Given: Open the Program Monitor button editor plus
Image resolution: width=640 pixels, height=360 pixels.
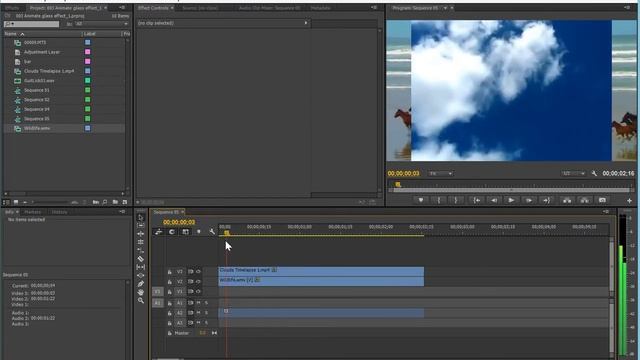Looking at the screenshot, I should click(629, 200).
